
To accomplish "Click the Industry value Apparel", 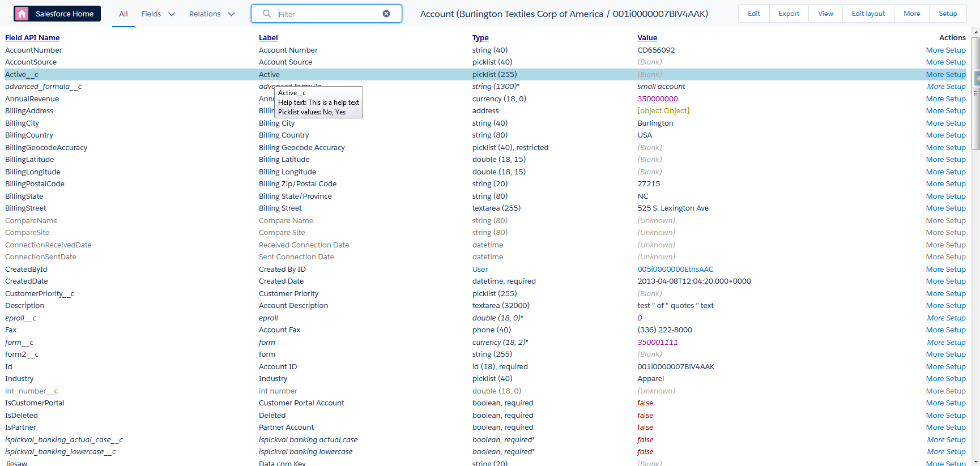I will tap(650, 379).
